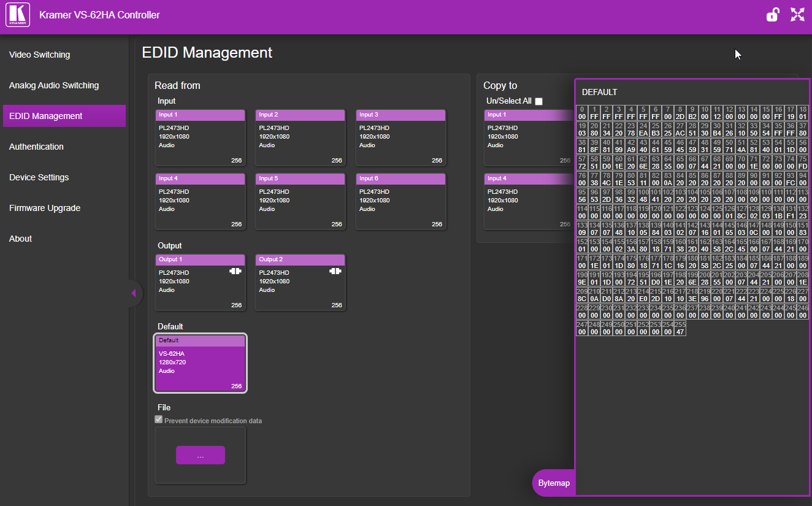Viewport: 812px width, 506px height.
Task: Select Input 4 under Copy to
Action: coord(529,201)
